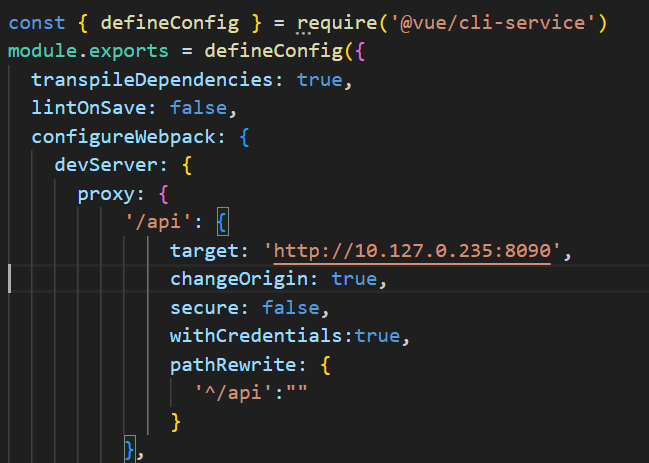This screenshot has width=649, height=463.
Task: Click the require function call
Action: [x=337, y=22]
